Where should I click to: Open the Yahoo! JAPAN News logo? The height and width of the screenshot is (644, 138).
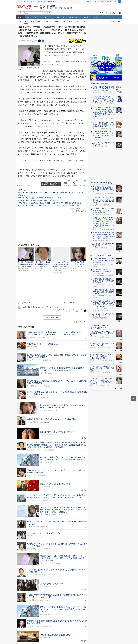point(27,7)
